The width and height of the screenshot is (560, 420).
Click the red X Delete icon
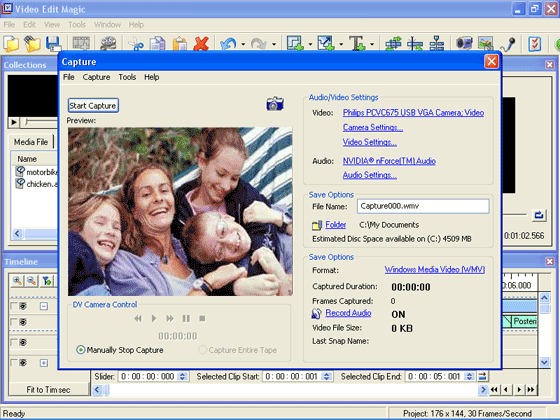[201, 44]
